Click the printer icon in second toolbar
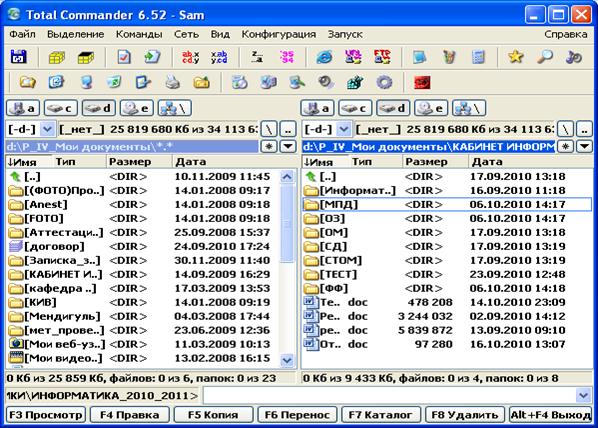The image size is (598, 428). [x=172, y=82]
